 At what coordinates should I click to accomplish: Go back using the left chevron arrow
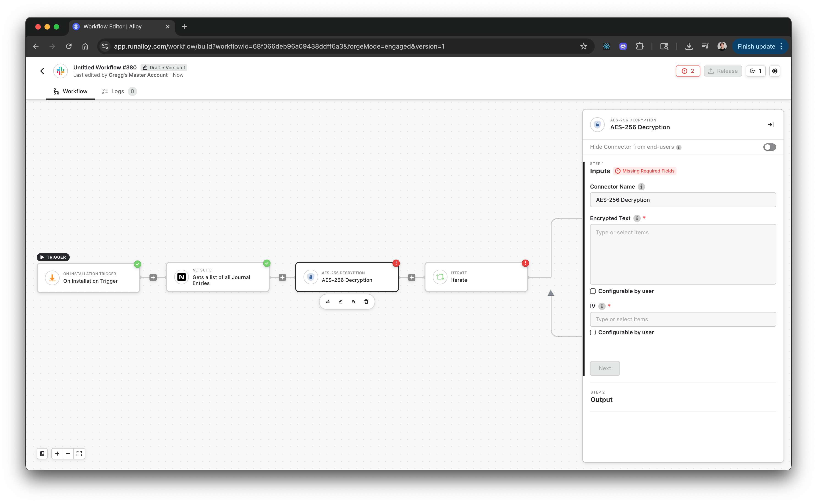[42, 71]
